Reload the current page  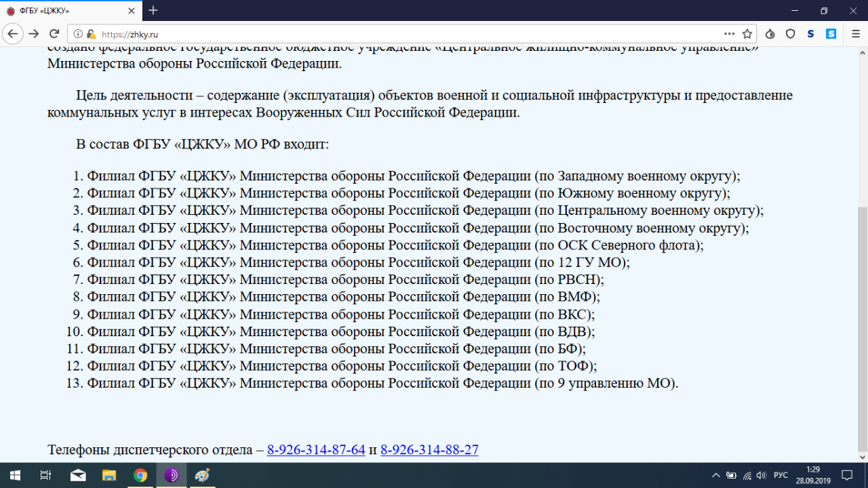54,34
